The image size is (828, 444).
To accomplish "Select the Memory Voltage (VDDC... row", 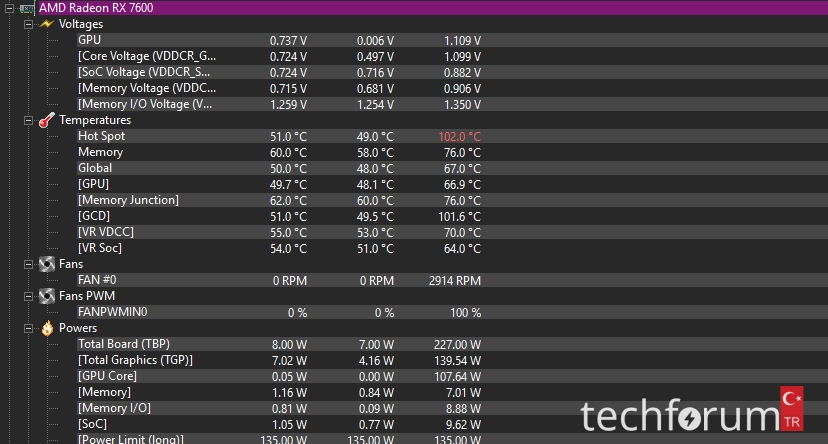I will (452, 88).
